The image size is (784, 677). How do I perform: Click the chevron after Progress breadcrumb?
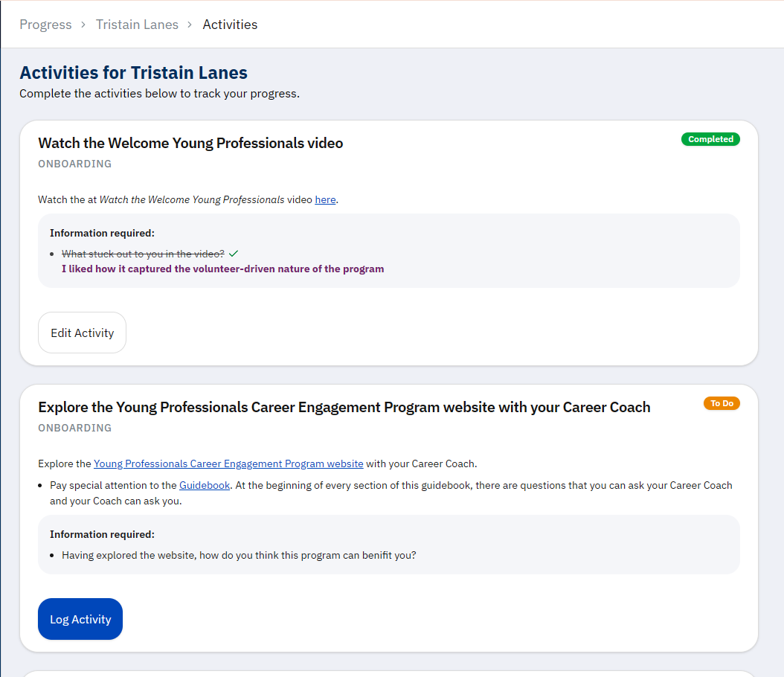pos(83,25)
